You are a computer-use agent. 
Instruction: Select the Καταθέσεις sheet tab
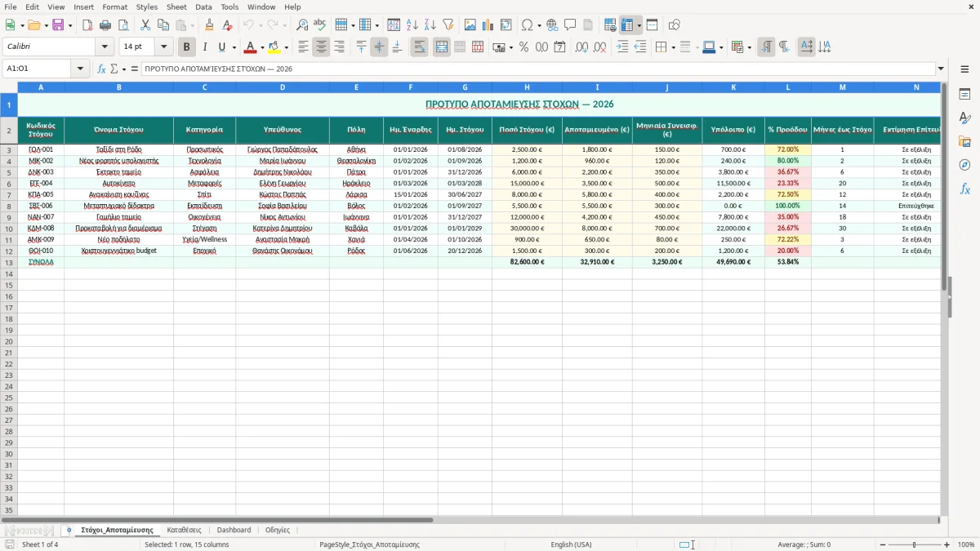(184, 530)
